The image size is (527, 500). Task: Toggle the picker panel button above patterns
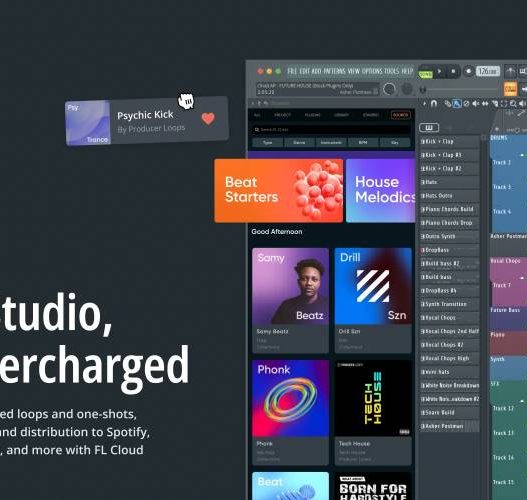tap(429, 128)
